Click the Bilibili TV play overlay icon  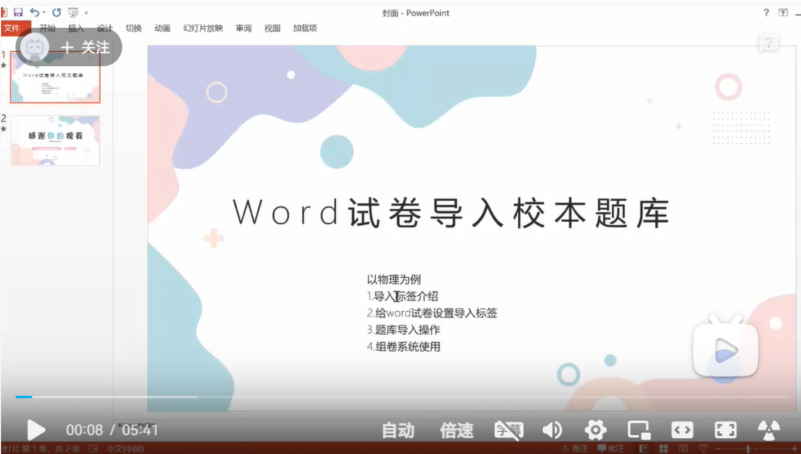point(725,347)
